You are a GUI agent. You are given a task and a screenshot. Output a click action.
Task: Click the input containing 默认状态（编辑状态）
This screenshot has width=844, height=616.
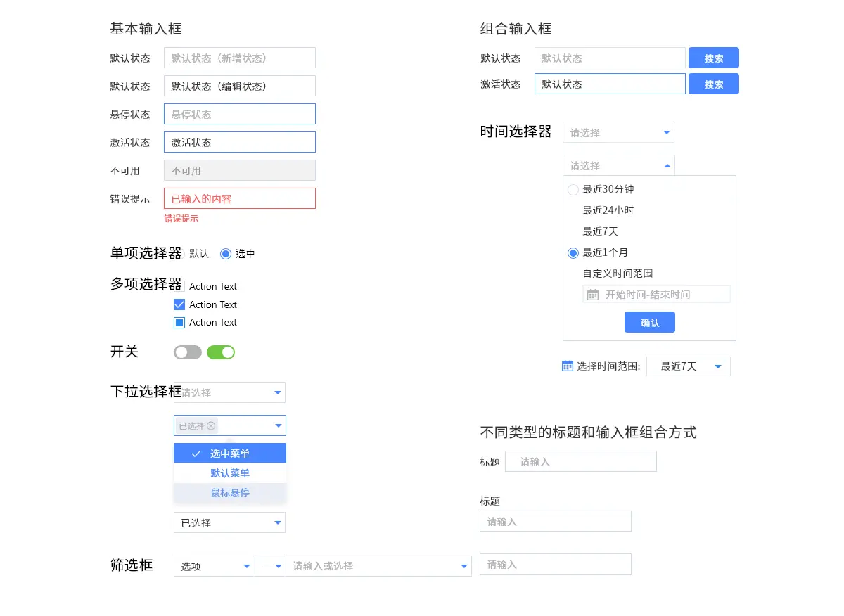pyautogui.click(x=240, y=86)
